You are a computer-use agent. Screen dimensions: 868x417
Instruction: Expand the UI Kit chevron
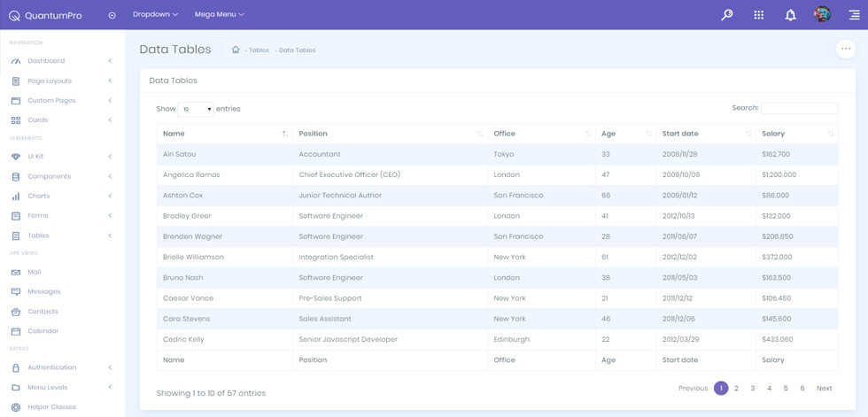coord(110,157)
